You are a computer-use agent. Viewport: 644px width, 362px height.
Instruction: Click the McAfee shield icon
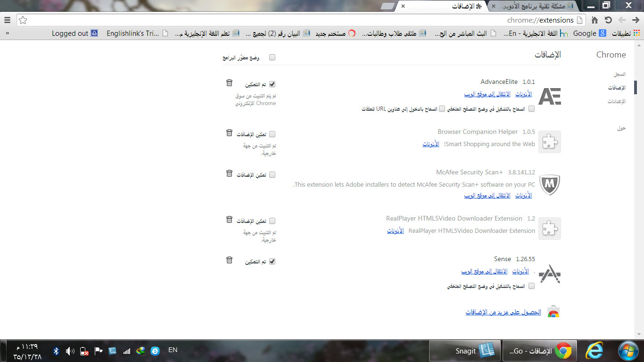click(550, 184)
